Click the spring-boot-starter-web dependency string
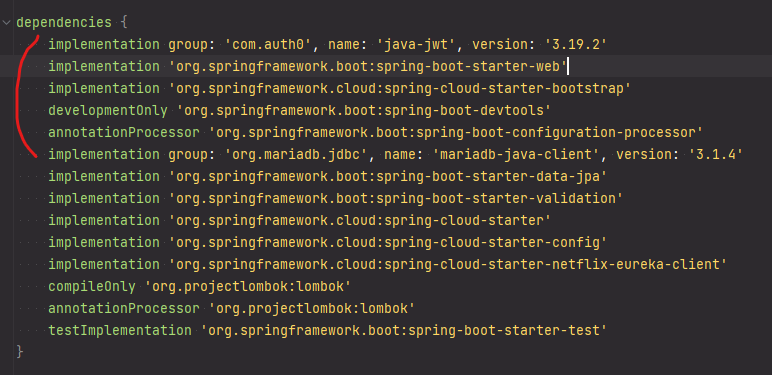The width and height of the screenshot is (772, 375). pyautogui.click(x=369, y=66)
